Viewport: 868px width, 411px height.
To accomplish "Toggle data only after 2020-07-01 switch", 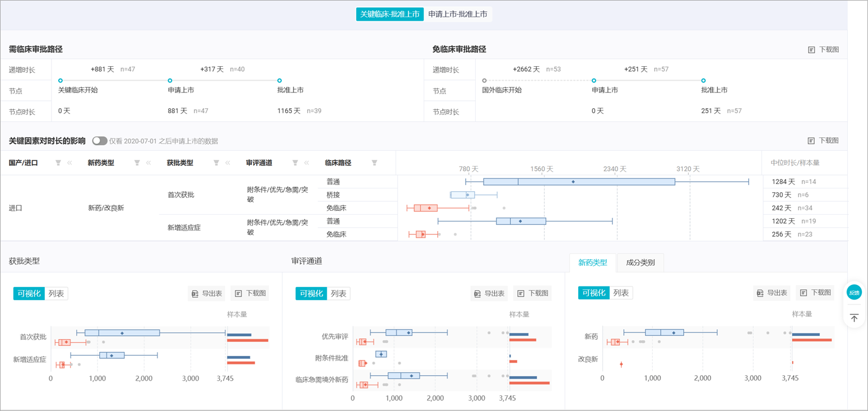I will [x=100, y=141].
